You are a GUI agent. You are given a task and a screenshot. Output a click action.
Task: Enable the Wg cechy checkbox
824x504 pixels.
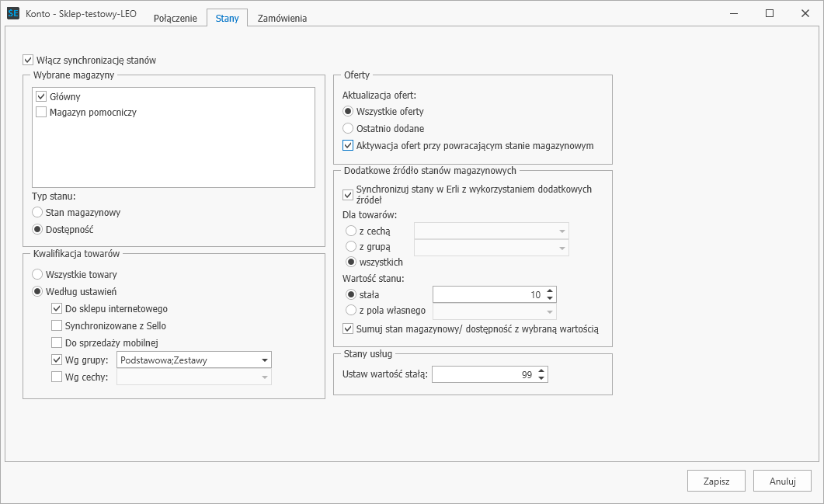click(57, 377)
